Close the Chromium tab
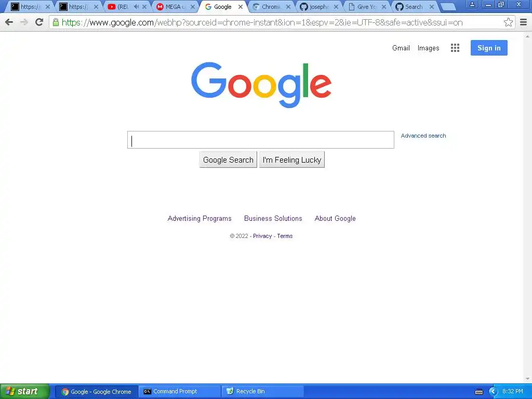Image resolution: width=532 pixels, height=399 pixels. [288, 7]
